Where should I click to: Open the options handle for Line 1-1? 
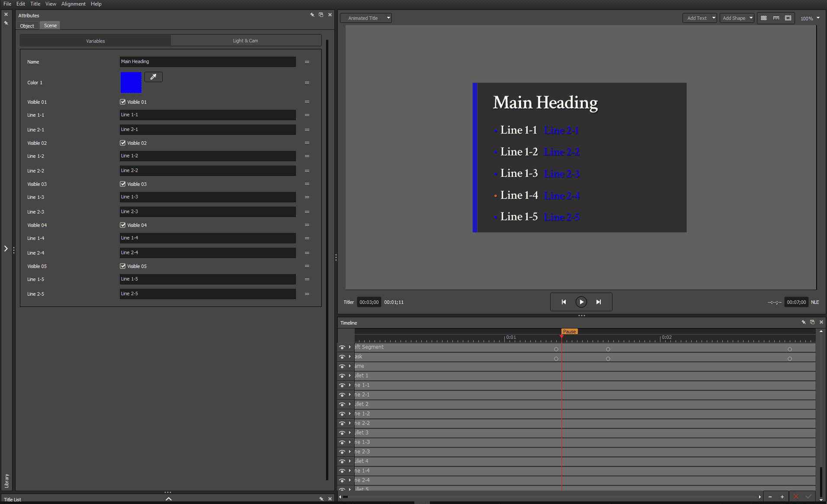pos(307,115)
